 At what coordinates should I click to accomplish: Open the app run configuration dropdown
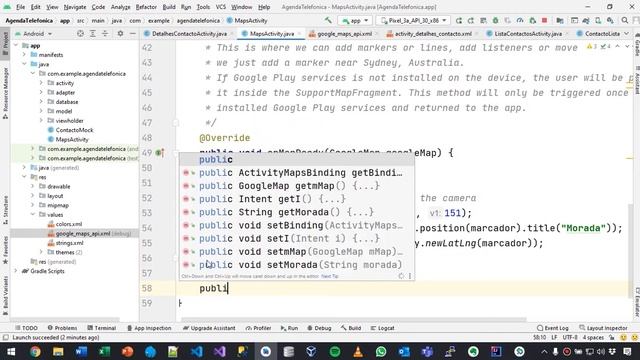point(355,20)
